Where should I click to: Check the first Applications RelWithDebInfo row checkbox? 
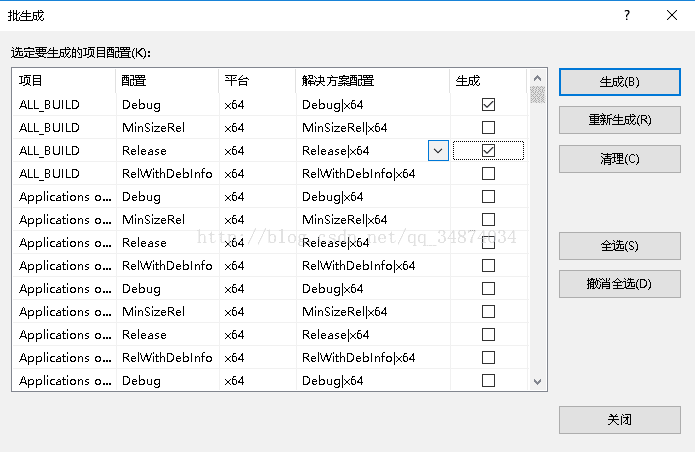click(488, 266)
